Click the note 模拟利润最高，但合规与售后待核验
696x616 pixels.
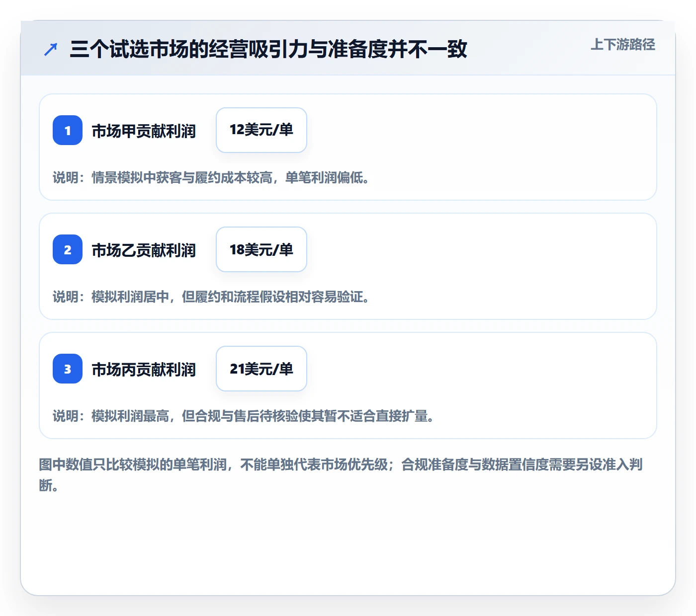click(x=194, y=416)
